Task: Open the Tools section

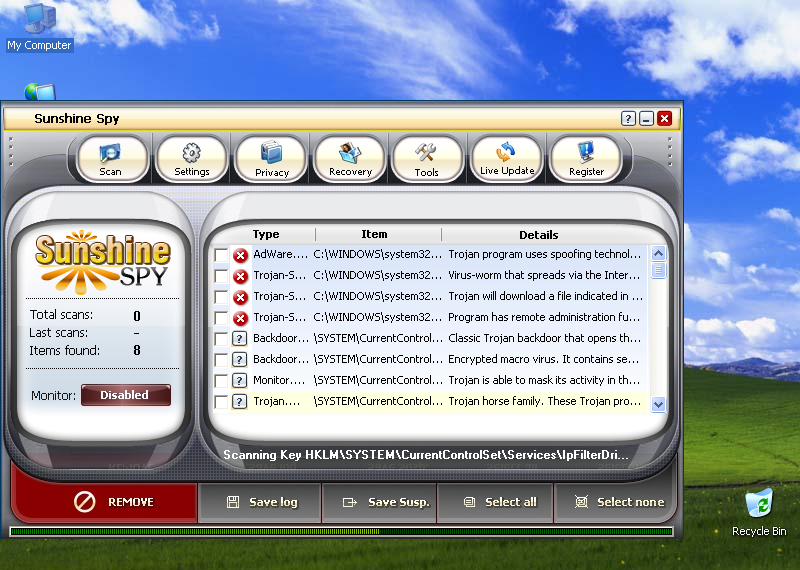Action: pos(427,159)
